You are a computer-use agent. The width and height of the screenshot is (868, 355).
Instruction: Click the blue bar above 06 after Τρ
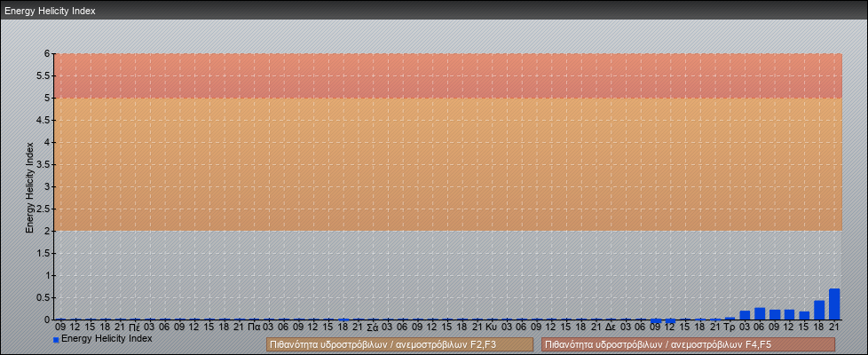pyautogui.click(x=760, y=314)
